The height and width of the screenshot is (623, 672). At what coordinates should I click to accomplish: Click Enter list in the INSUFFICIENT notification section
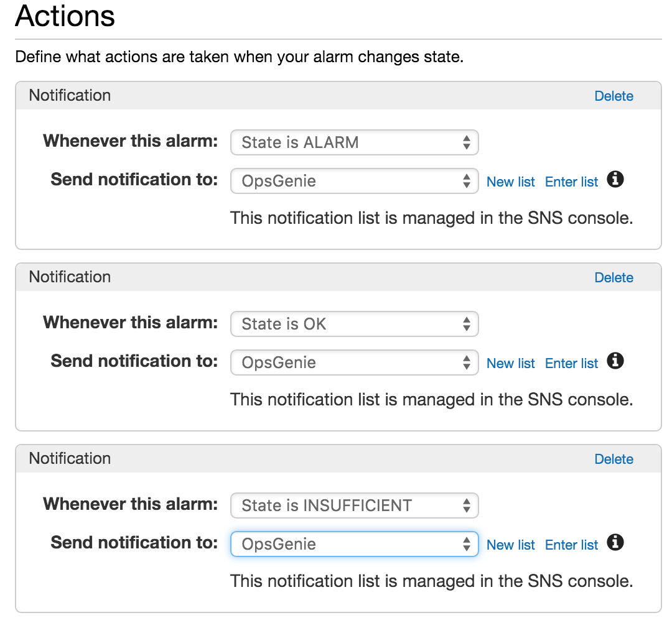tap(571, 544)
